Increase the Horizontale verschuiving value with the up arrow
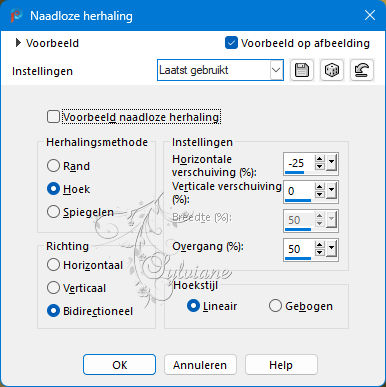Viewport: 386px width, 387px height. [319, 160]
